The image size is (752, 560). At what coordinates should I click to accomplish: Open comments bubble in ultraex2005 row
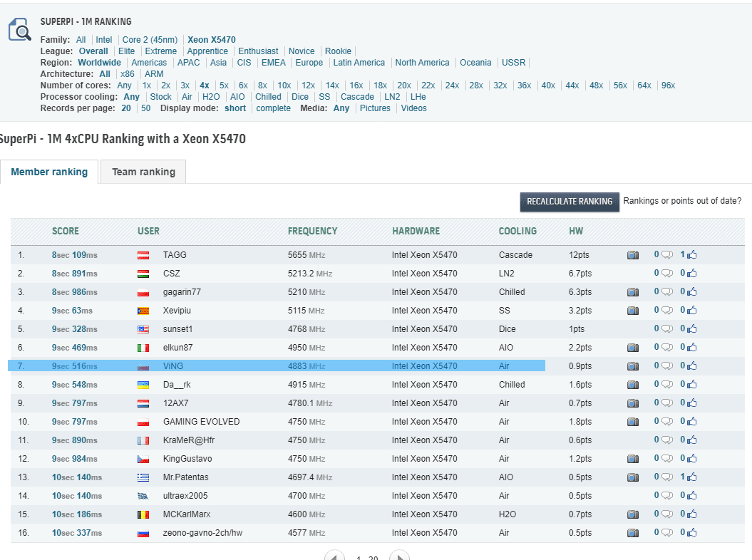point(667,496)
